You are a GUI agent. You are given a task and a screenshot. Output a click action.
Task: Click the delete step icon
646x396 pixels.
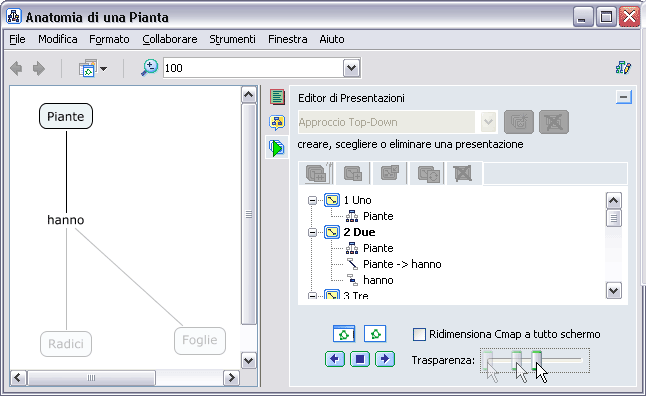463,173
